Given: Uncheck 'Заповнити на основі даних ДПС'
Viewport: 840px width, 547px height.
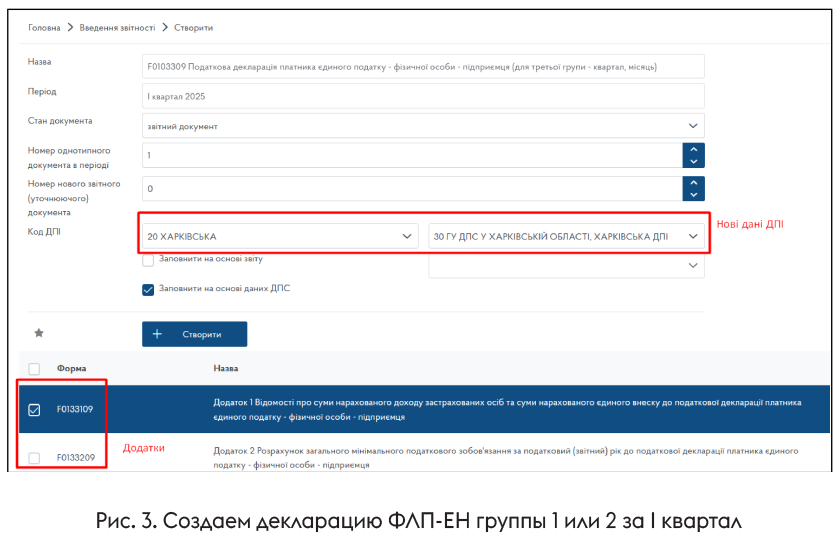Looking at the screenshot, I should [148, 289].
